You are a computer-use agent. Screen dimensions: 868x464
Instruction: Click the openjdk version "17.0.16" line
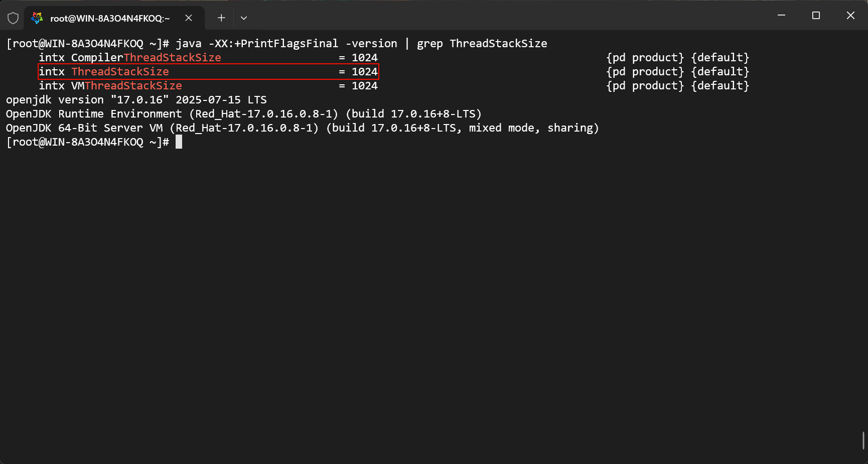[x=136, y=100]
